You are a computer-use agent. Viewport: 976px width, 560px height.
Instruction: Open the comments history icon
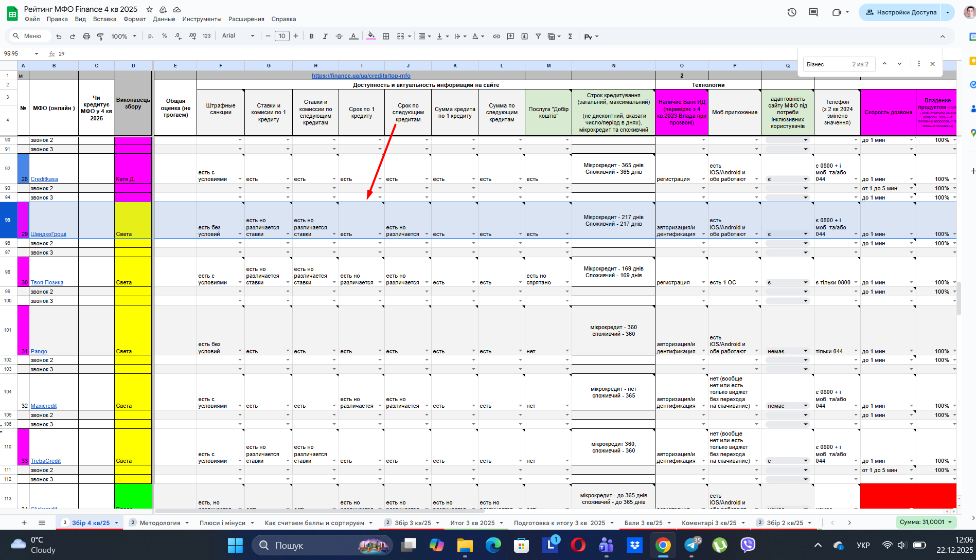tap(813, 12)
